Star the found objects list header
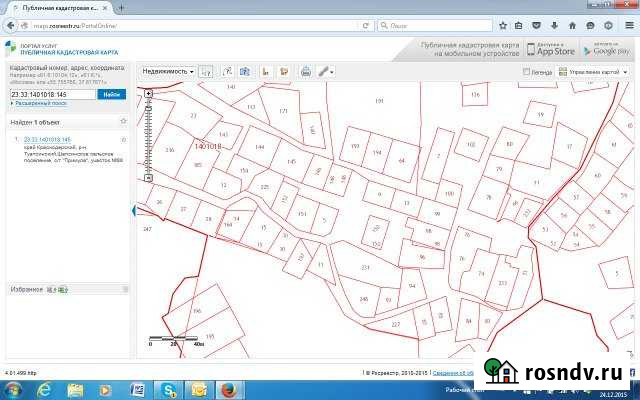Image resolution: width=640 pixels, height=400 pixels. point(124,122)
